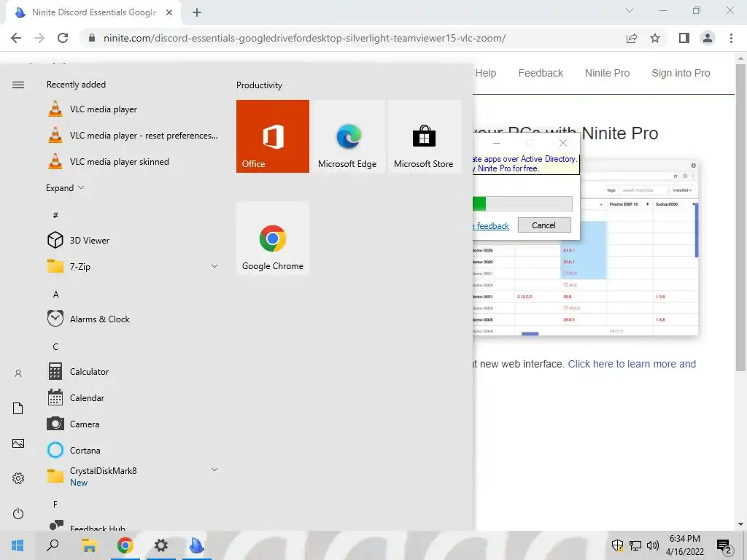Viewport: 747px width, 560px height.
Task: Bookmark this page with the star
Action: tap(655, 38)
